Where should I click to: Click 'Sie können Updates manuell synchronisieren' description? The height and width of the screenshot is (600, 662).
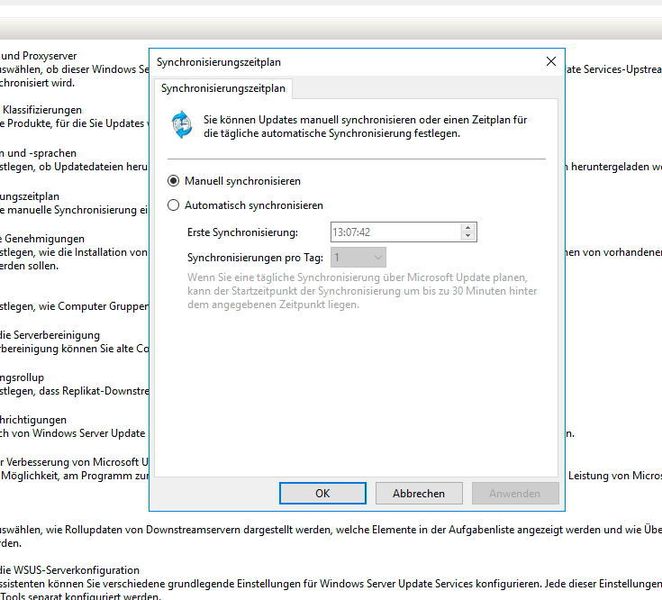(x=365, y=127)
